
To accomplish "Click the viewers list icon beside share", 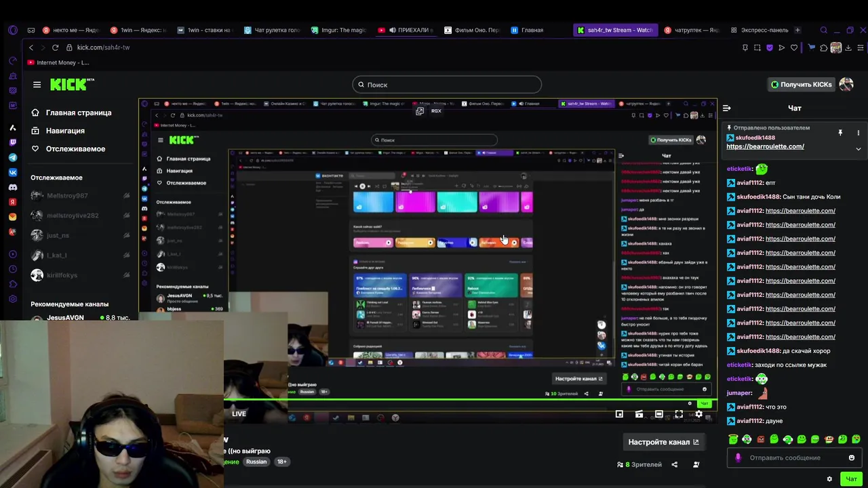I will click(696, 464).
